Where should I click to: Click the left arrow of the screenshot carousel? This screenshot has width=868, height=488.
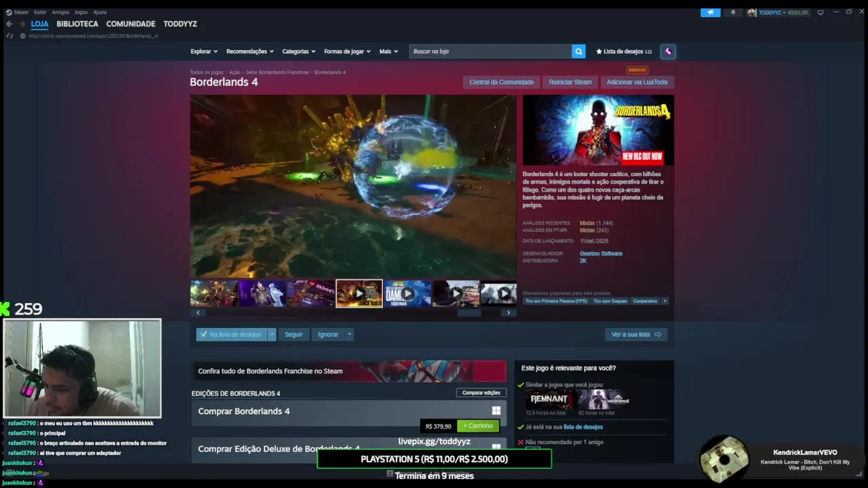pyautogui.click(x=198, y=312)
